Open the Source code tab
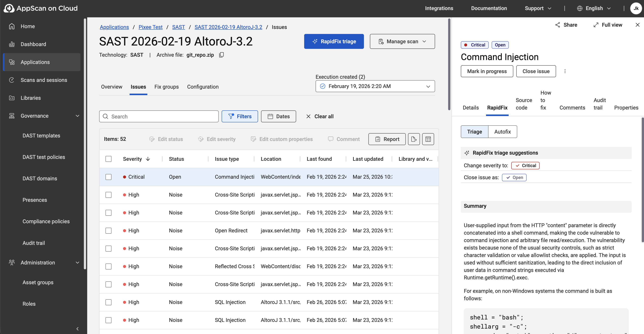The image size is (644, 334). (524, 104)
